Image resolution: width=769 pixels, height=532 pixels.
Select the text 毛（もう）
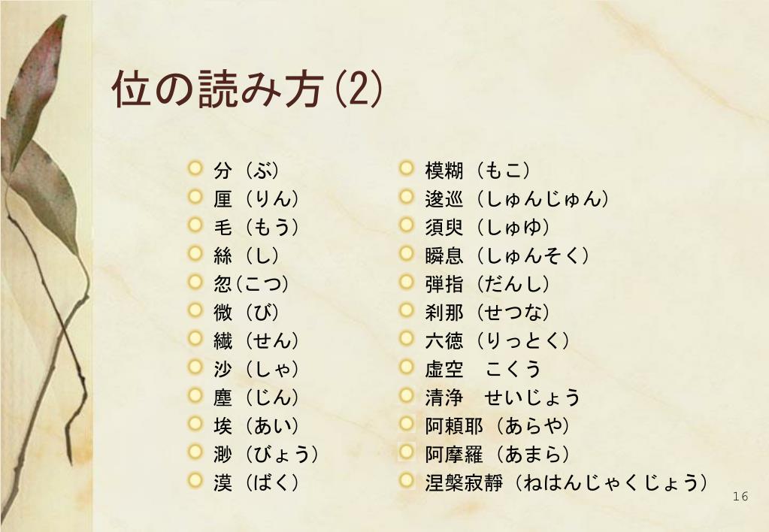point(256,228)
